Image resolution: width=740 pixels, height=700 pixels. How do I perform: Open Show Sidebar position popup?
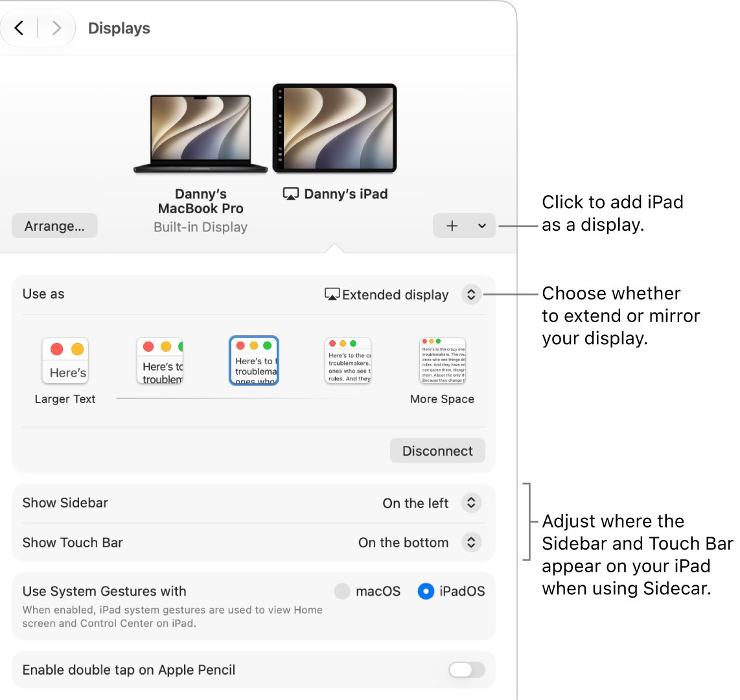click(x=471, y=503)
